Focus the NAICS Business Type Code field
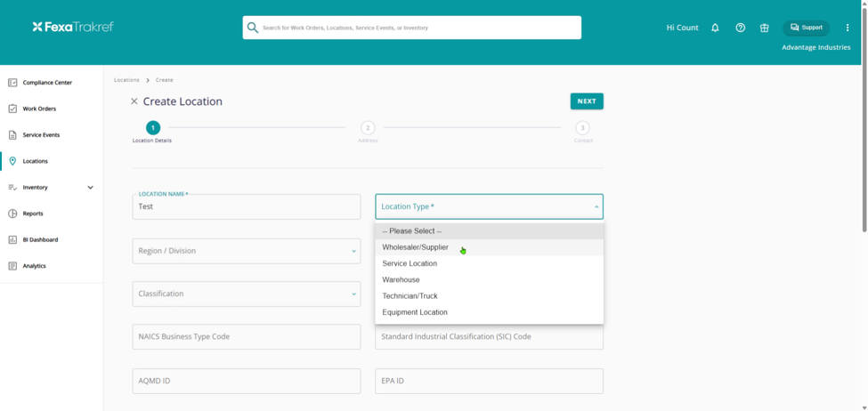The image size is (868, 411). tap(247, 337)
